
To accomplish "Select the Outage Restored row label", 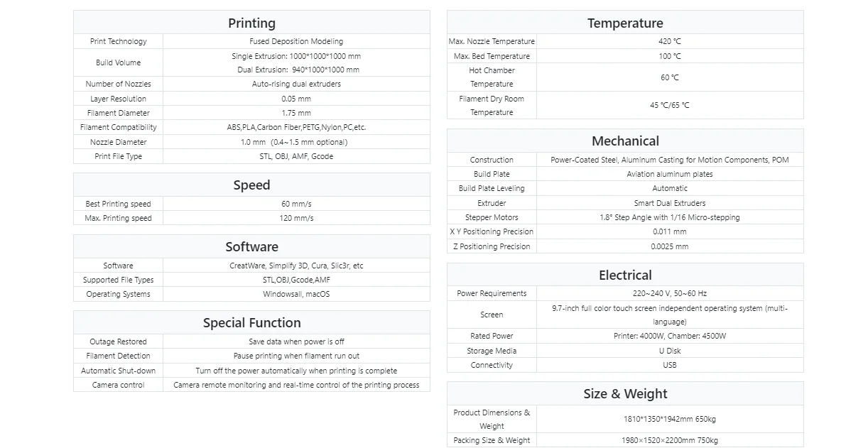I will 119,342.
